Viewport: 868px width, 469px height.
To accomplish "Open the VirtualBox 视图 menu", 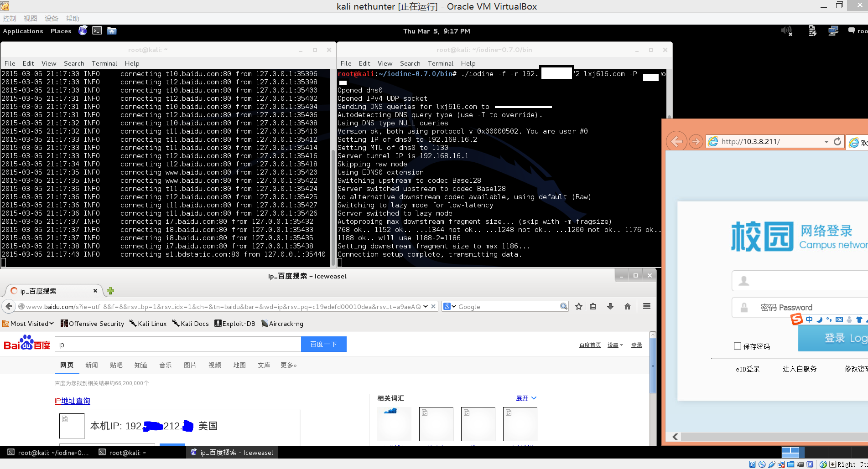I will coord(31,18).
